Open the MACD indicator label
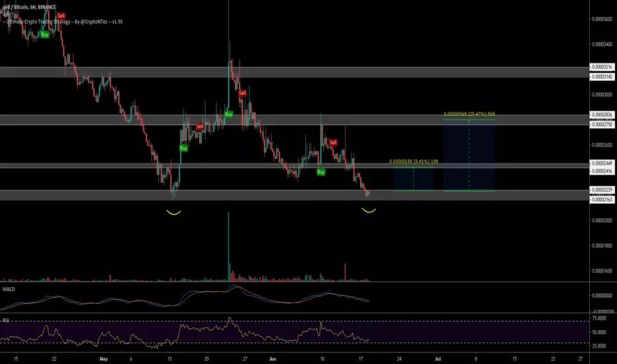617x364 pixels. point(9,289)
